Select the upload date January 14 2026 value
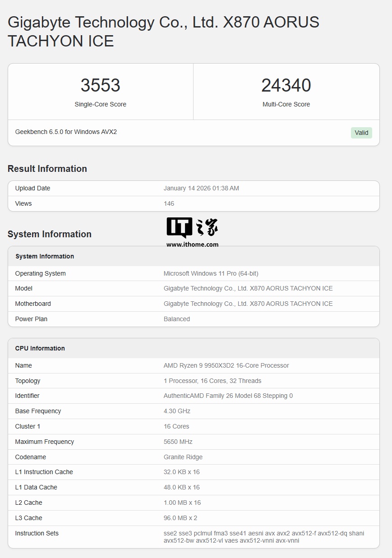 click(x=201, y=188)
